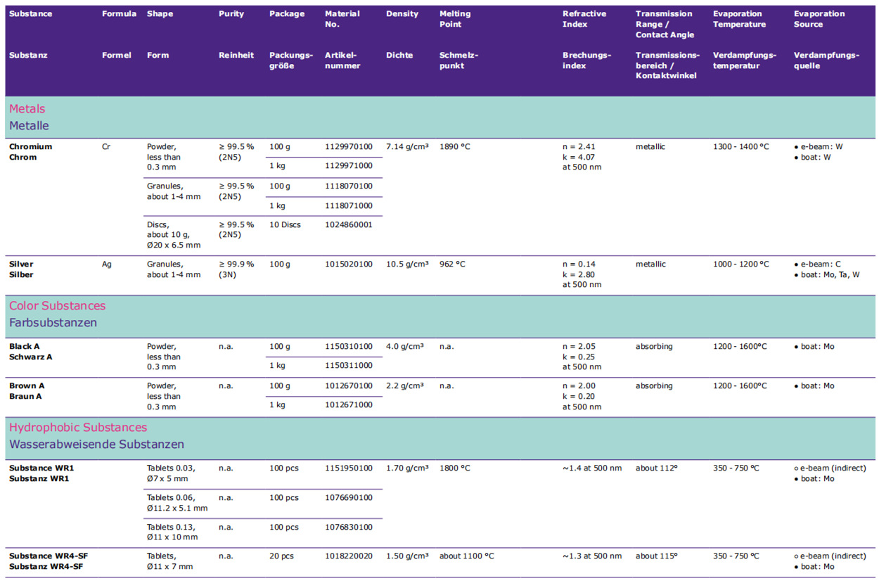Select material number 1024860001 for chromium discs

(x=349, y=225)
